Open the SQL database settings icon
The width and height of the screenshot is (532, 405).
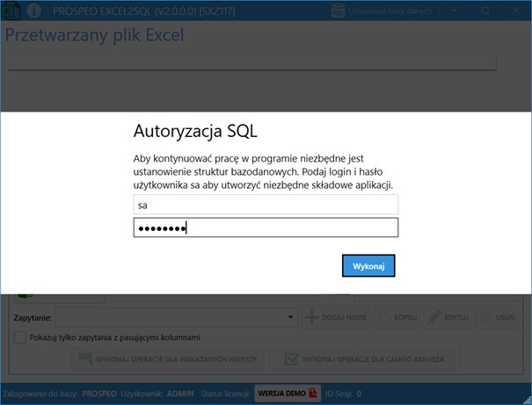pos(338,11)
